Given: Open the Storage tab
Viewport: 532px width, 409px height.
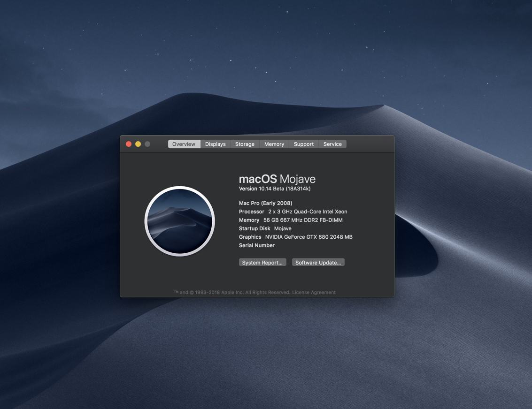Looking at the screenshot, I should (245, 144).
